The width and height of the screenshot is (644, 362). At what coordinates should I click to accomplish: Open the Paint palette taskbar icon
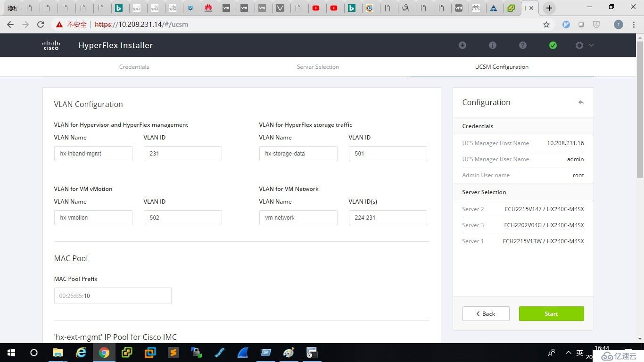289,353
